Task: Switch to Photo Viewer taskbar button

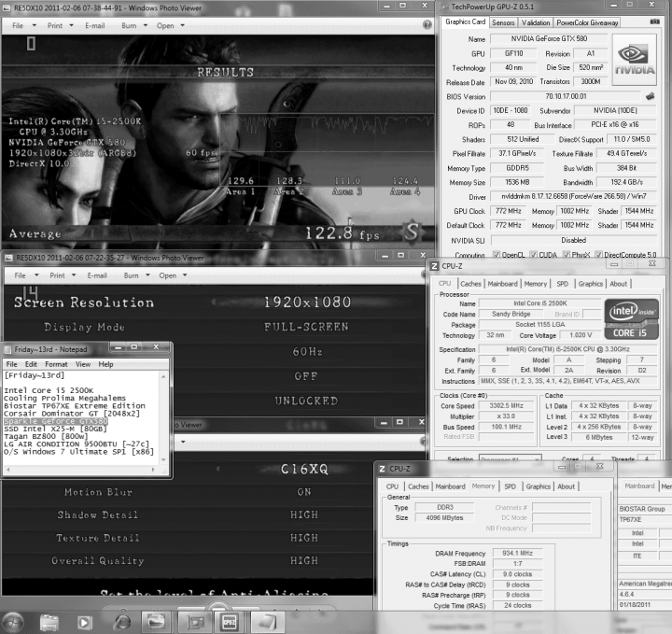Action: coord(156,622)
